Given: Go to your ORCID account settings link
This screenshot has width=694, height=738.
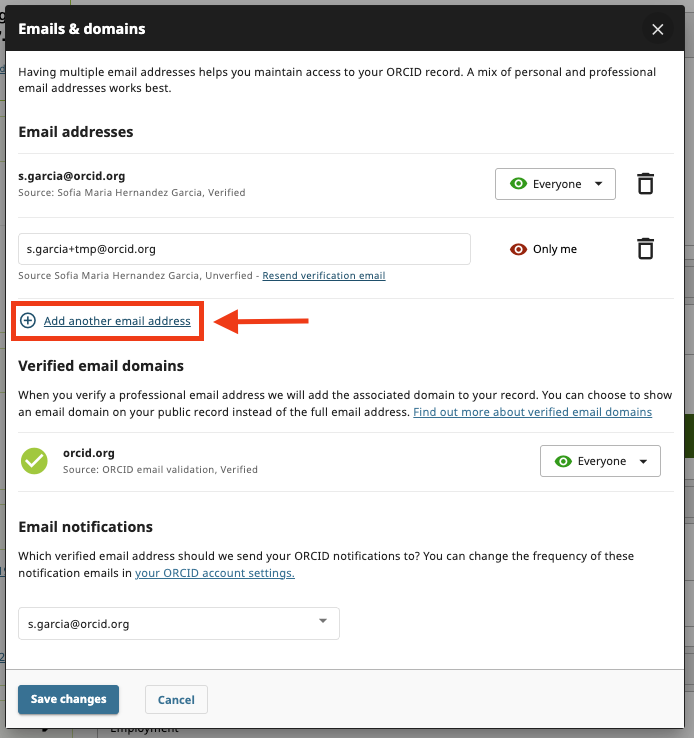Looking at the screenshot, I should [x=215, y=573].
